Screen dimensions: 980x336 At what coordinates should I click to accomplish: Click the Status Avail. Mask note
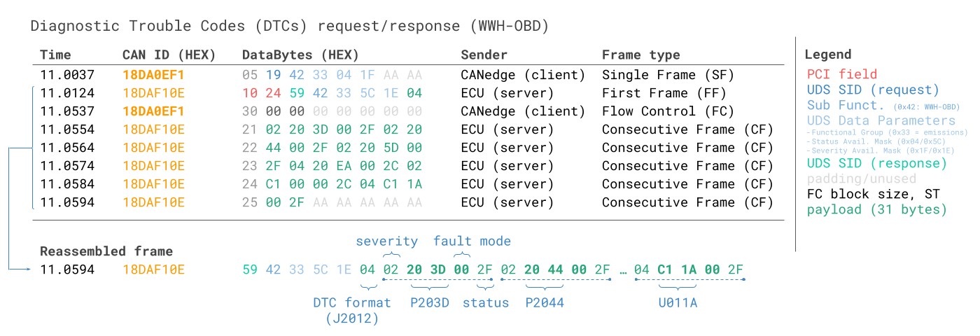click(x=876, y=141)
